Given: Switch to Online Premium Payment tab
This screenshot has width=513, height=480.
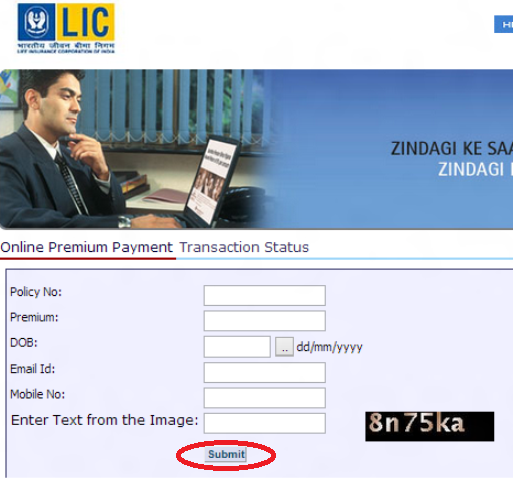Looking at the screenshot, I should [x=87, y=247].
